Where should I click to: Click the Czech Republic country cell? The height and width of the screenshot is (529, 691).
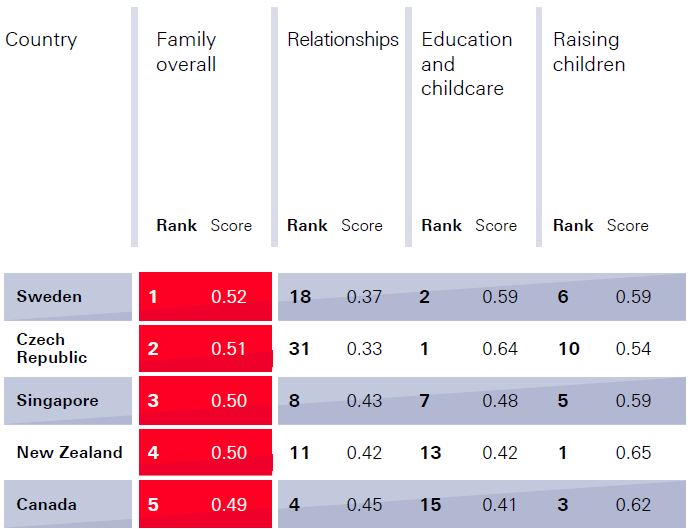pyautogui.click(x=52, y=349)
